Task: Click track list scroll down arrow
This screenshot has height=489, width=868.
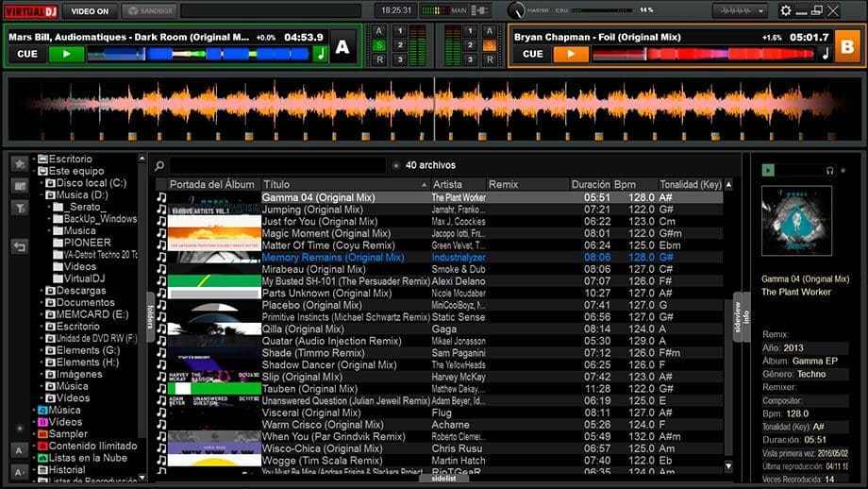Action: click(728, 465)
